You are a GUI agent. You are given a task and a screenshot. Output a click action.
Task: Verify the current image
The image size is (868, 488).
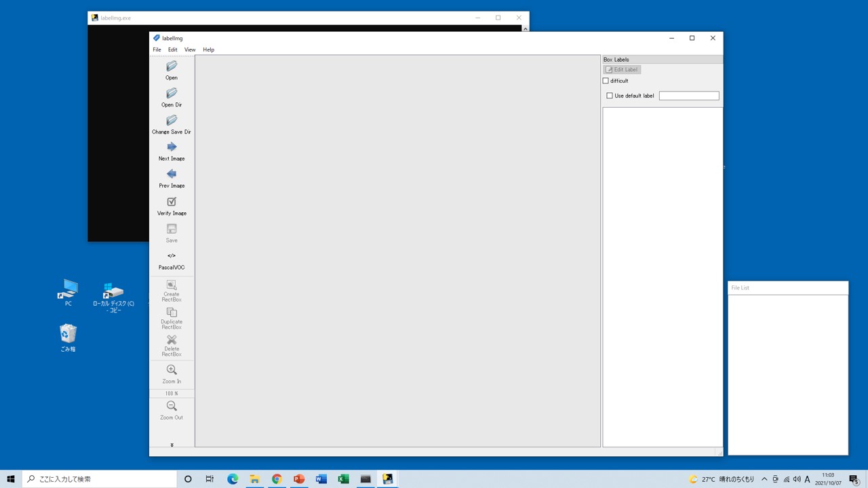(x=171, y=205)
